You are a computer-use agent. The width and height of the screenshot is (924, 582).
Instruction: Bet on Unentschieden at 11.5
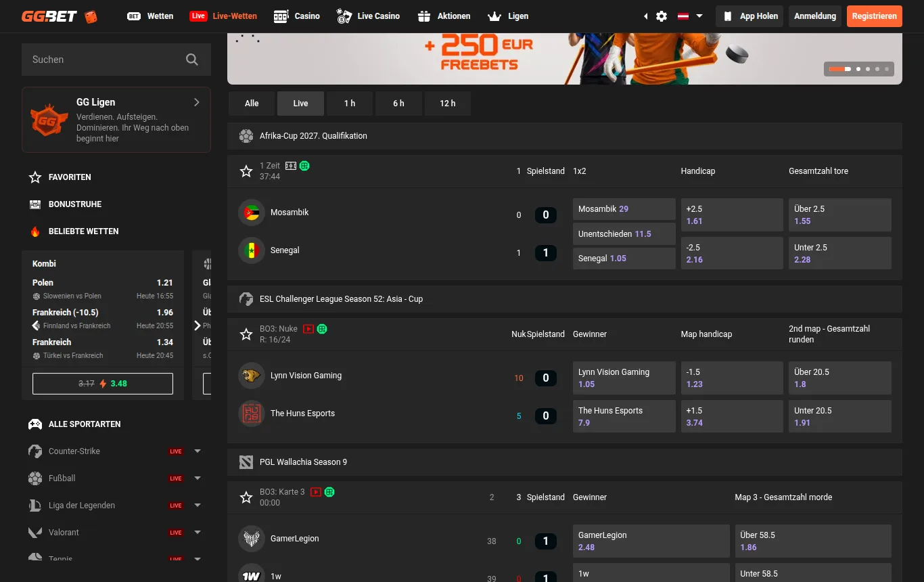tap(624, 234)
